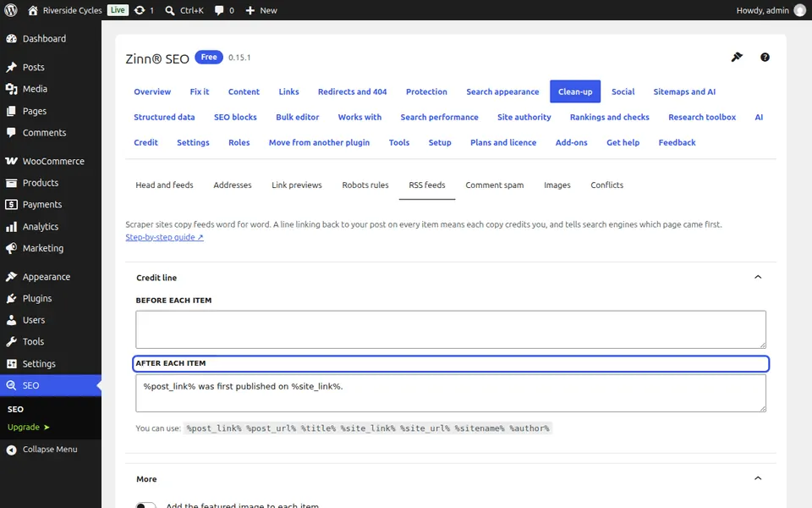
Task: Switch to the Conflicts sub-tab
Action: [607, 185]
